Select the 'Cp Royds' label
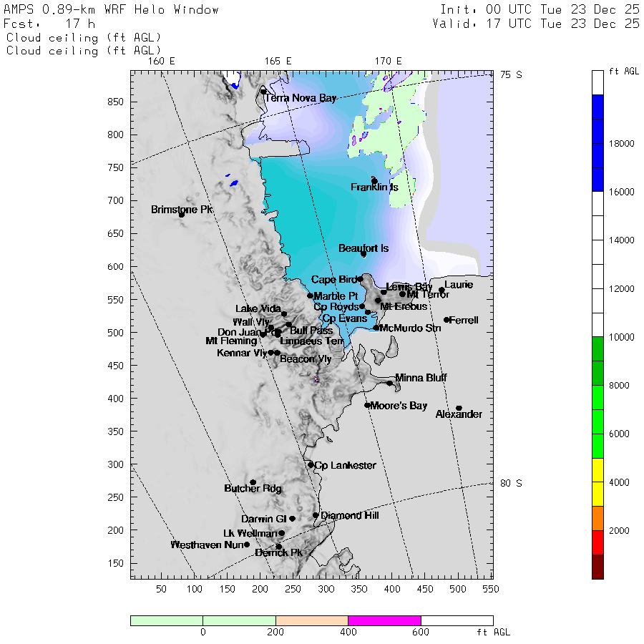This screenshot has width=644, height=644. coord(336,307)
